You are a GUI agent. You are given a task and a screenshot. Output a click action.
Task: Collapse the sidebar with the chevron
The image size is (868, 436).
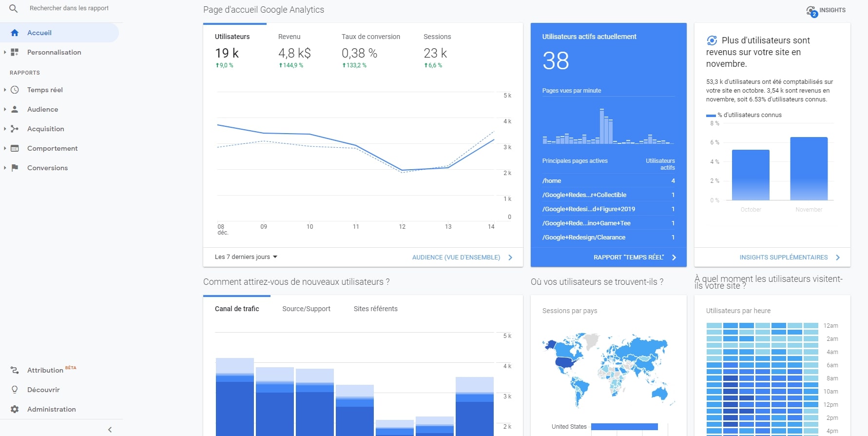point(110,430)
